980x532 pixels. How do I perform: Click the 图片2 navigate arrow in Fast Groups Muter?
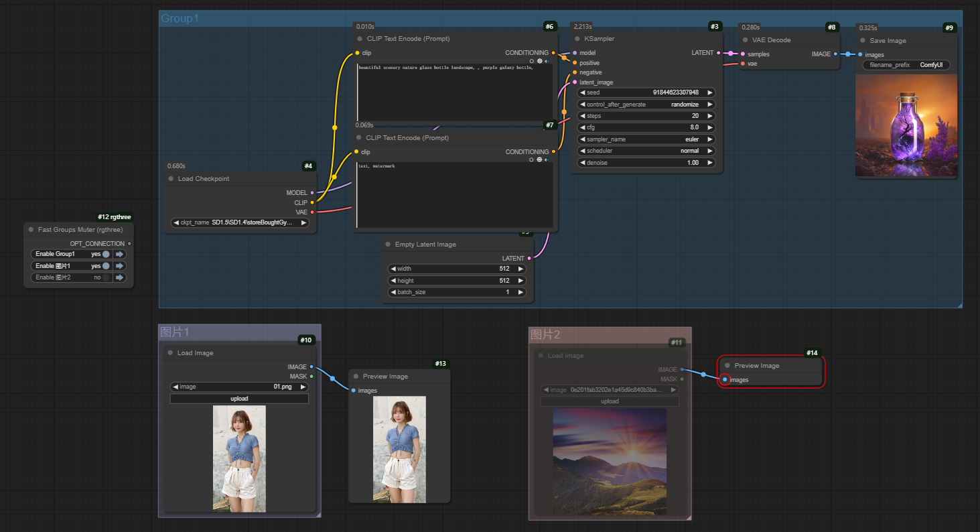[x=120, y=277]
